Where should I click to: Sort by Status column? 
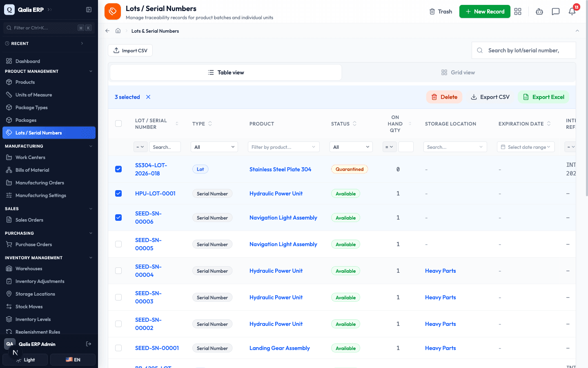click(354, 123)
